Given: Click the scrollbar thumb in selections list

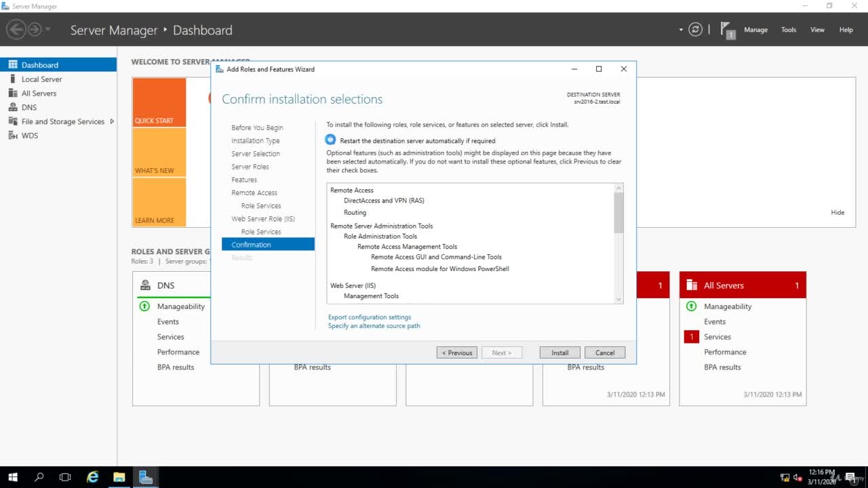Looking at the screenshot, I should click(618, 213).
